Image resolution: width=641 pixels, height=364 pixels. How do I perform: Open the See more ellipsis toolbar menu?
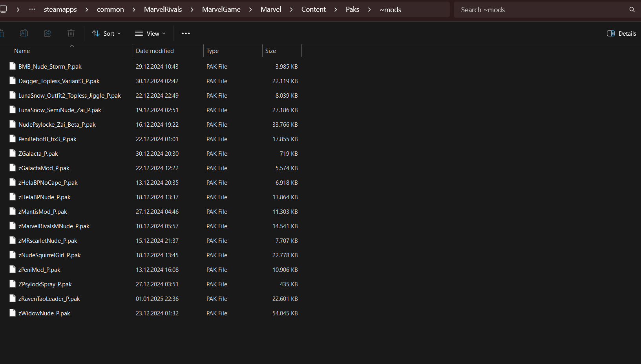point(186,33)
